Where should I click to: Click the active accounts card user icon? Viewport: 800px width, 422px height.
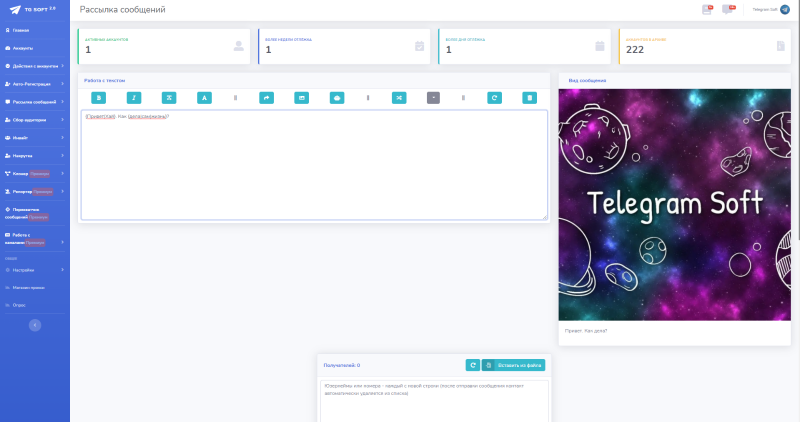(238, 46)
